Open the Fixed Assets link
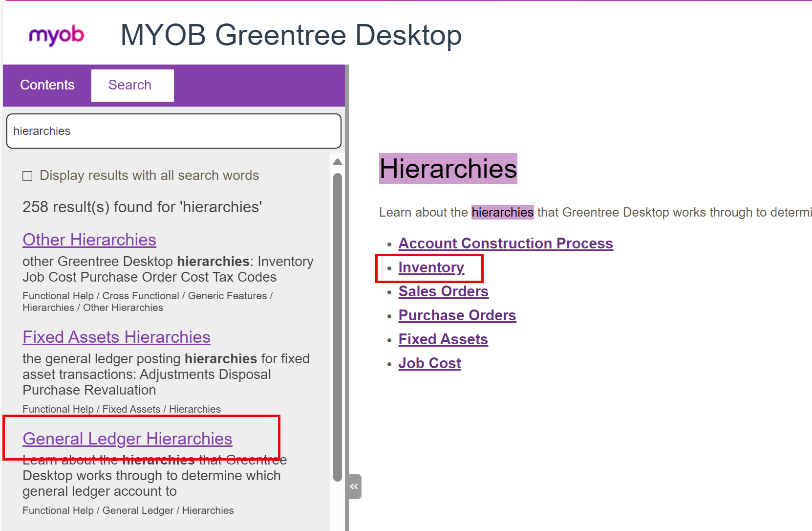 [x=443, y=339]
